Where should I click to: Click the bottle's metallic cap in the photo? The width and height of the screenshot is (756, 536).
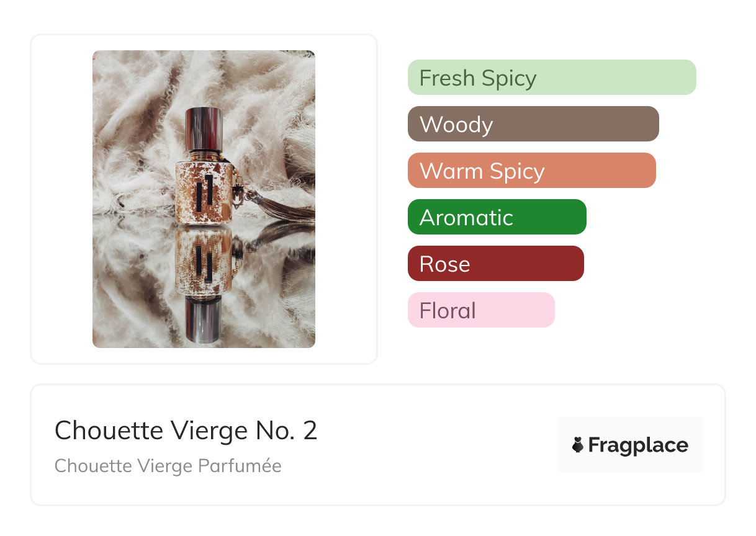click(204, 129)
